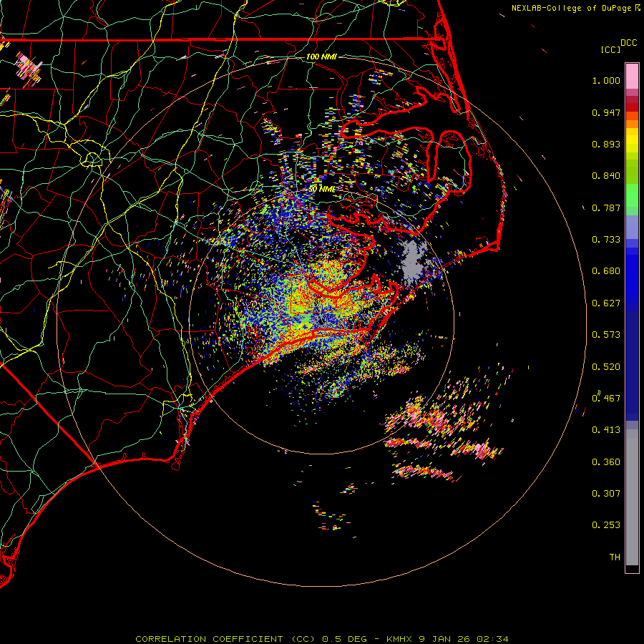644x644 pixels.
Task: Select the 0.573 legend value
Action: pyautogui.click(x=606, y=335)
